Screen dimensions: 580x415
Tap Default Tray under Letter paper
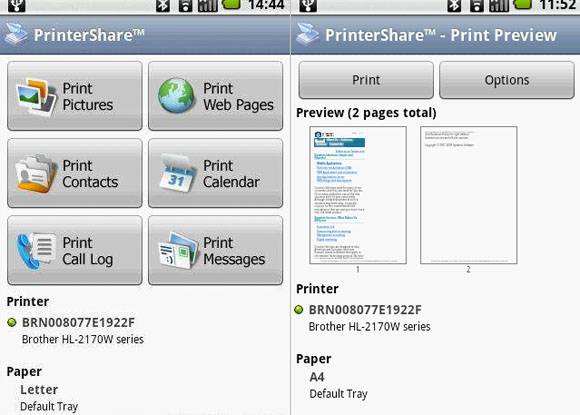[49, 406]
